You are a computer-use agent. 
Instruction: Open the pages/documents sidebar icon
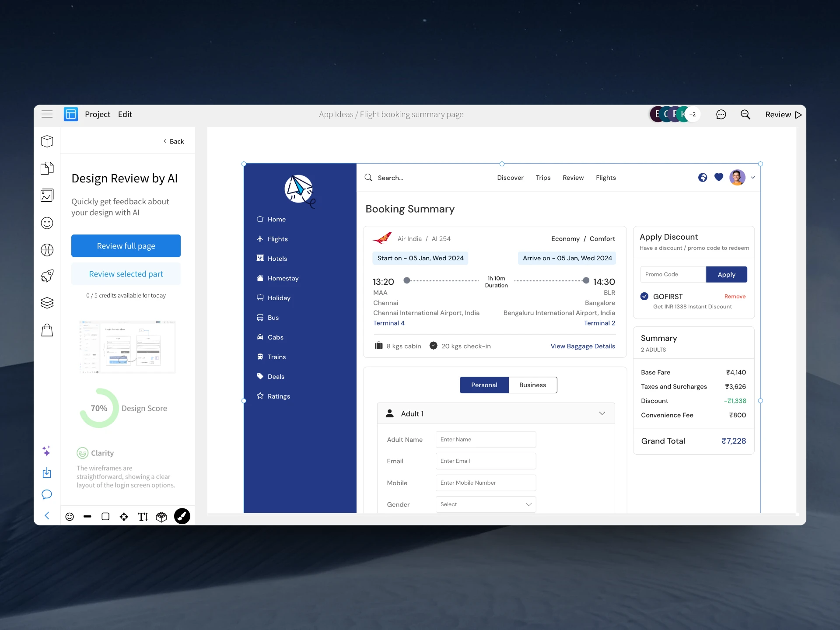(x=47, y=168)
